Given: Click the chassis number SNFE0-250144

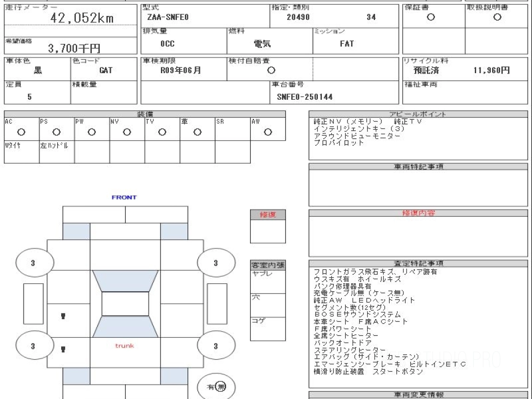Looking at the screenshot, I should coord(305,97).
